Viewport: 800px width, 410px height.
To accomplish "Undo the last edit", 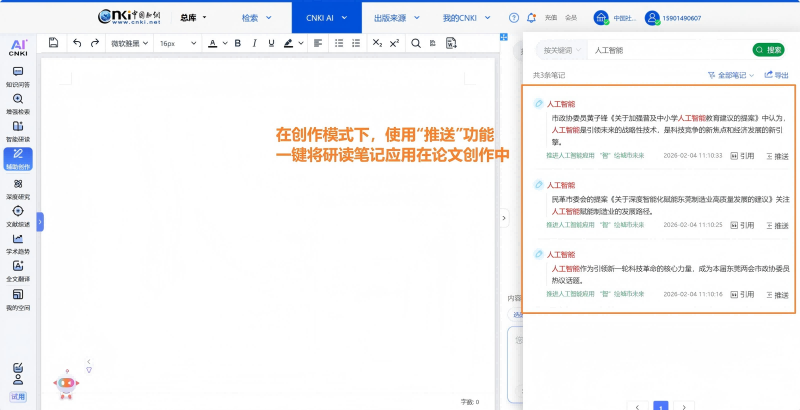I will click(x=78, y=44).
